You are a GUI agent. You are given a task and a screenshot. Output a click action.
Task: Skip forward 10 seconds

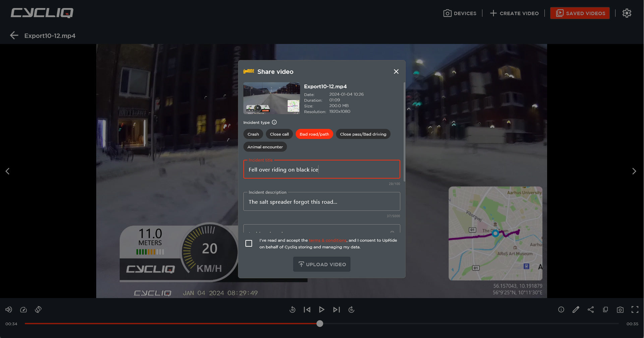point(351,309)
